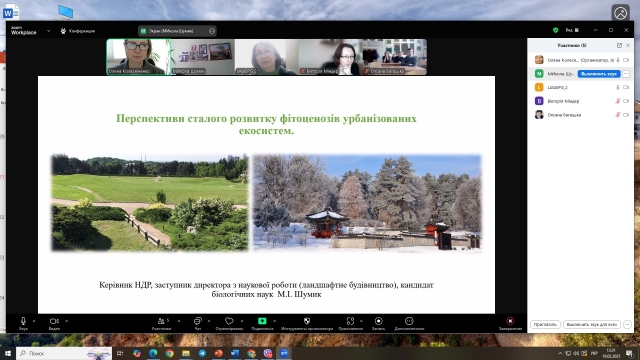Image resolution: width=640 pixels, height=360 pixels.
Task: Start recording with the Запись button
Action: pos(378,323)
